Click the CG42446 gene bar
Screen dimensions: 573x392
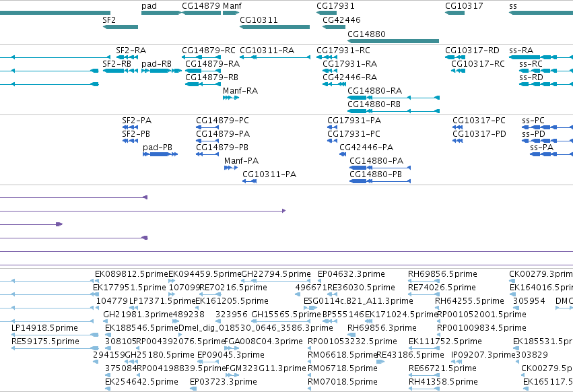pos(334,27)
